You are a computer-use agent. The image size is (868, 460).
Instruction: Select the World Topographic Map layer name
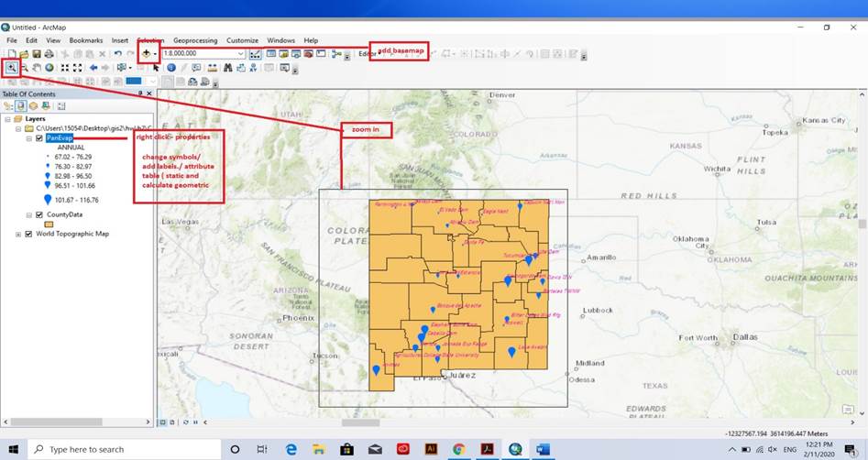[72, 234]
